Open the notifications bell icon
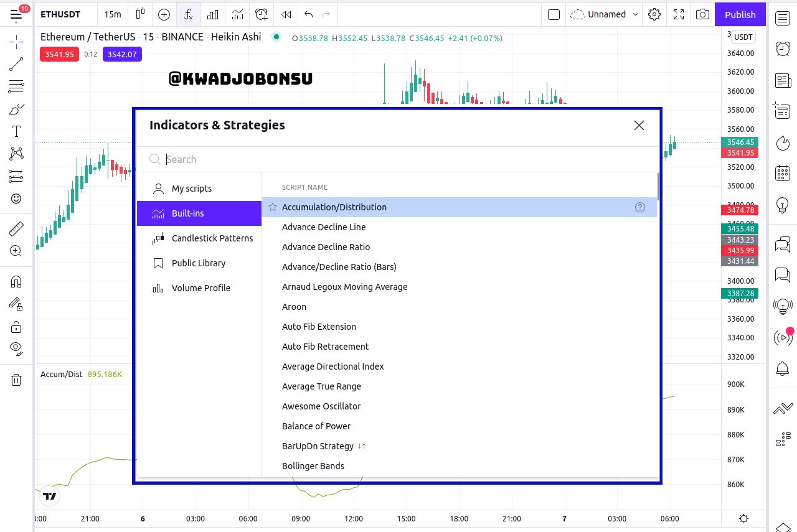 (783, 368)
